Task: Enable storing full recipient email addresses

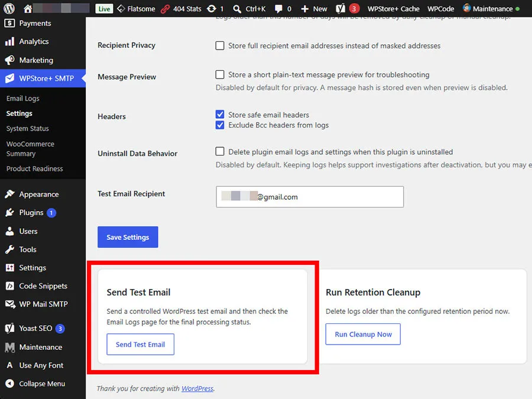Action: (220, 46)
